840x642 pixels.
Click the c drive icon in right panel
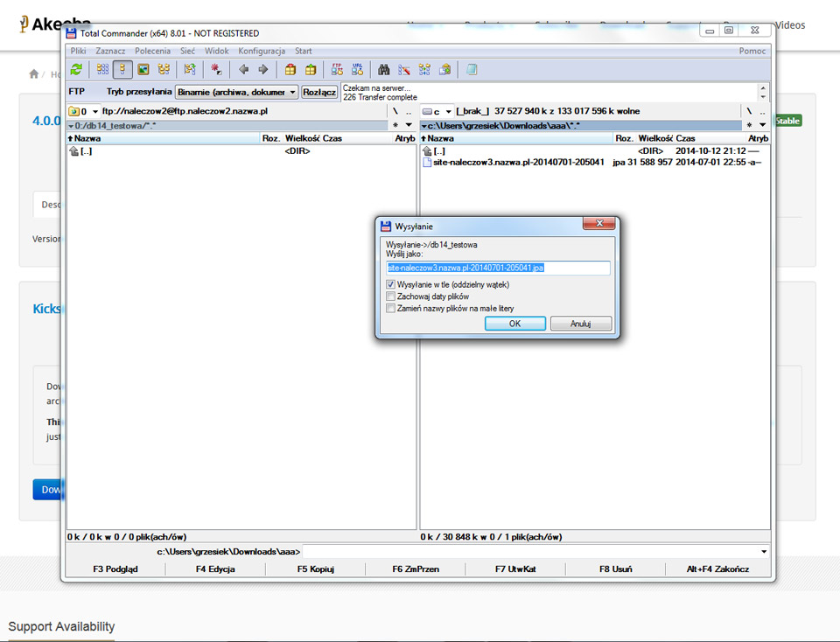[x=427, y=111]
